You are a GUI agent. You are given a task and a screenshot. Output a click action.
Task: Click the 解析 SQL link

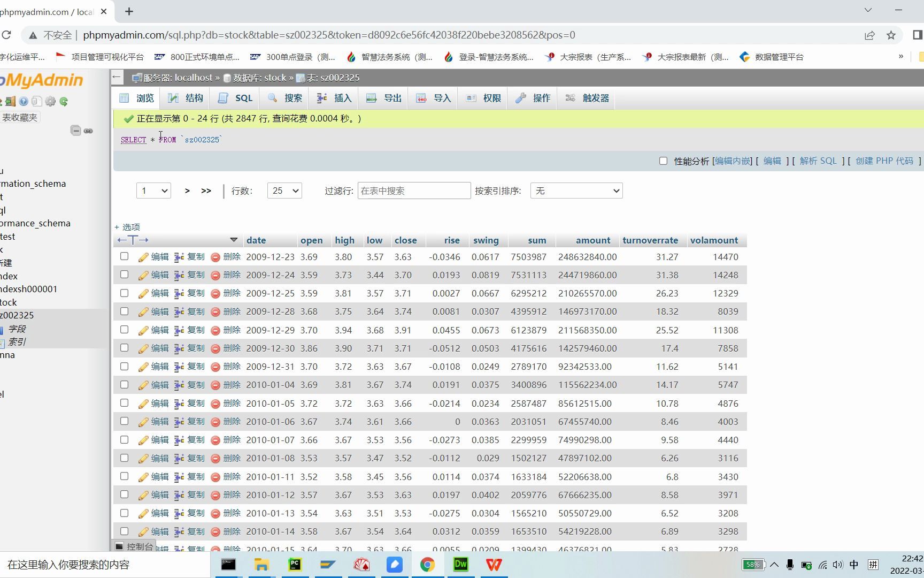point(819,161)
